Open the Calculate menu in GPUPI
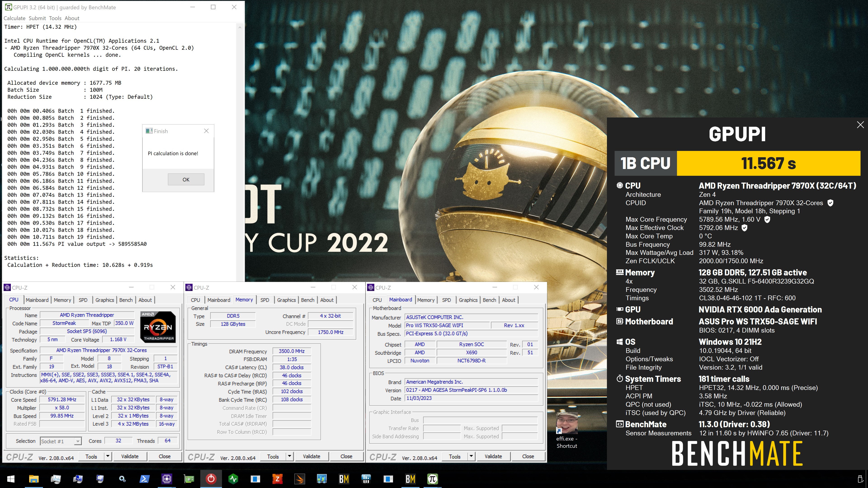This screenshot has width=868, height=488. click(x=14, y=18)
